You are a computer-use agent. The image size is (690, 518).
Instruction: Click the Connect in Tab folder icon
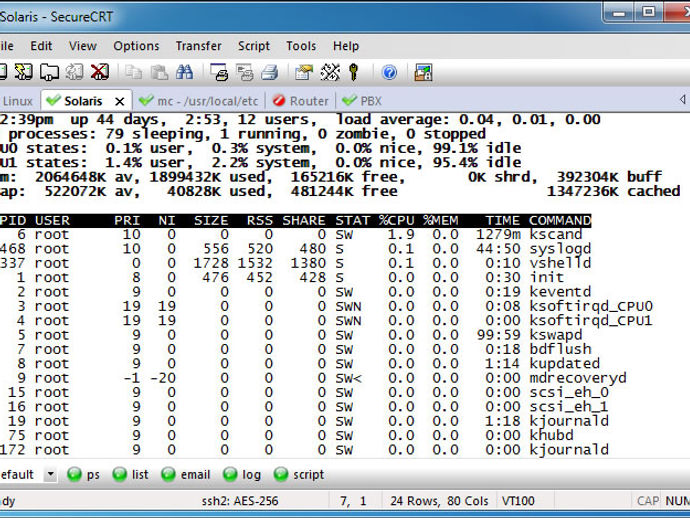49,72
